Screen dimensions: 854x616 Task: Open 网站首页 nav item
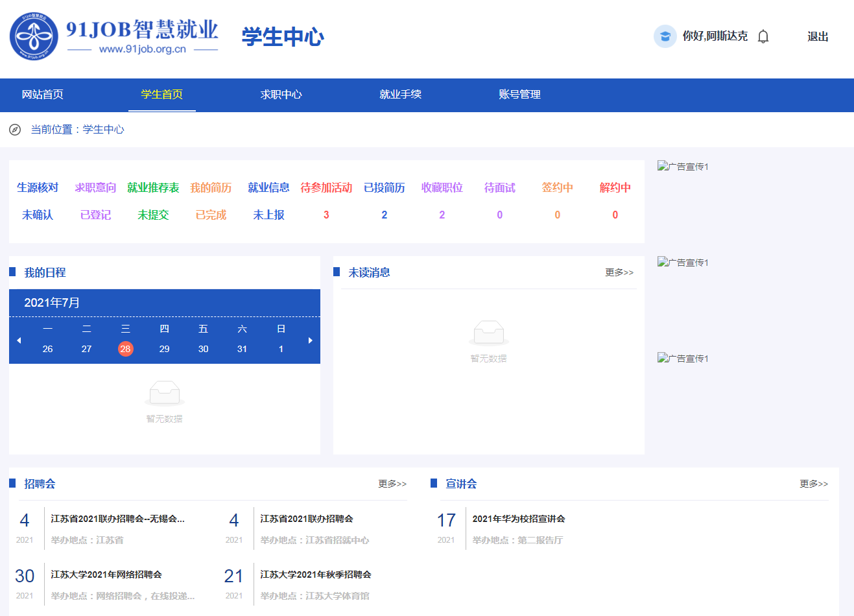point(43,95)
